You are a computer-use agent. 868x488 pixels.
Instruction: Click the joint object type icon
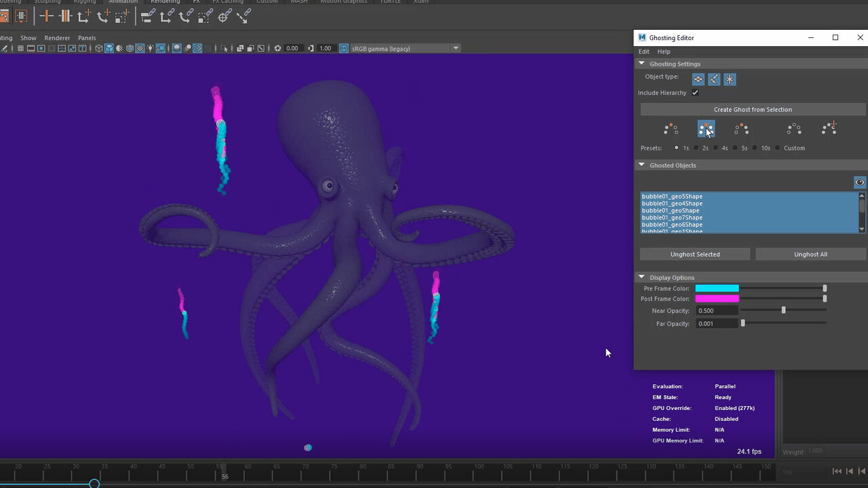[714, 79]
